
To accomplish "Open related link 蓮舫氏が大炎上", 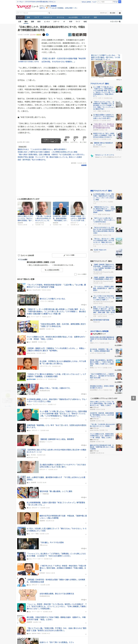I will tap(42, 150).
